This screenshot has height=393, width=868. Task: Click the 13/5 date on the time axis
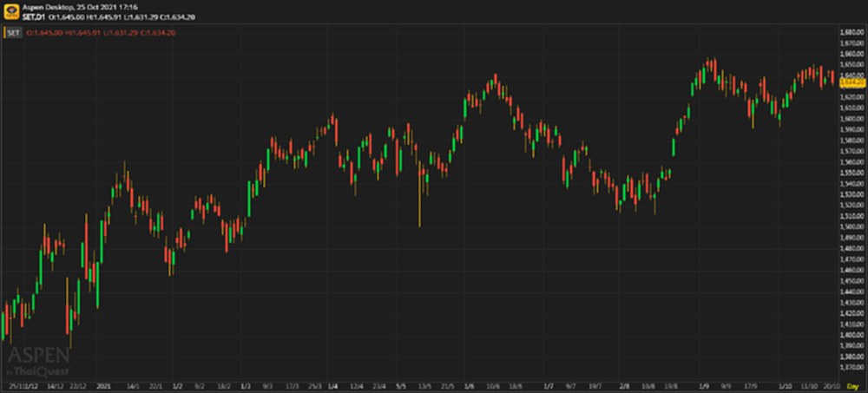pos(425,386)
